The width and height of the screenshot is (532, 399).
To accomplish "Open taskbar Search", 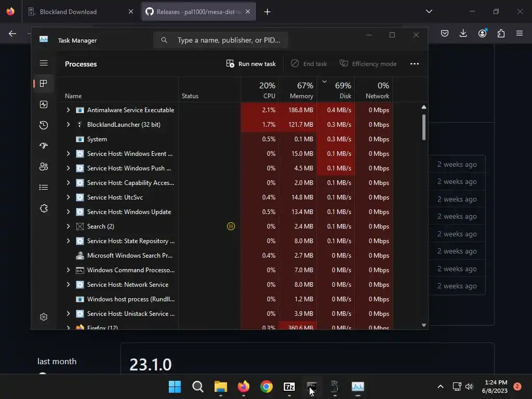I will click(x=198, y=387).
